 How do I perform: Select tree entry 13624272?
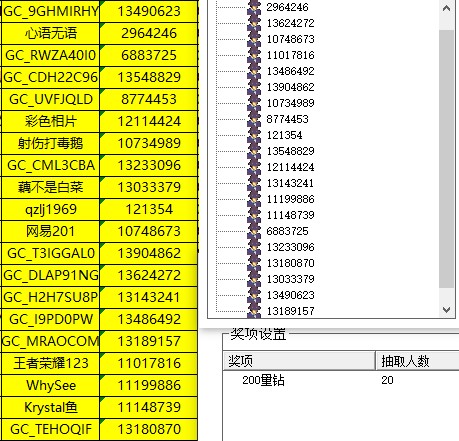[x=290, y=23]
